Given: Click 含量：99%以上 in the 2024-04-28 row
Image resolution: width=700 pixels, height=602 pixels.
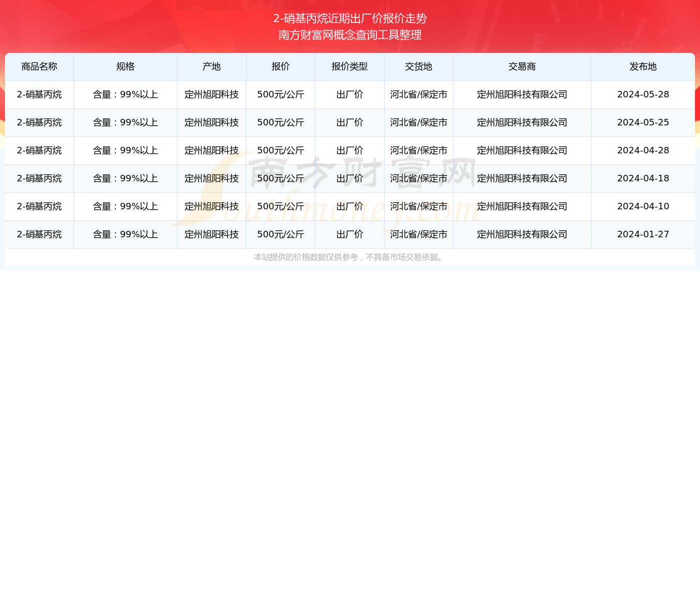Looking at the screenshot, I should (125, 150).
